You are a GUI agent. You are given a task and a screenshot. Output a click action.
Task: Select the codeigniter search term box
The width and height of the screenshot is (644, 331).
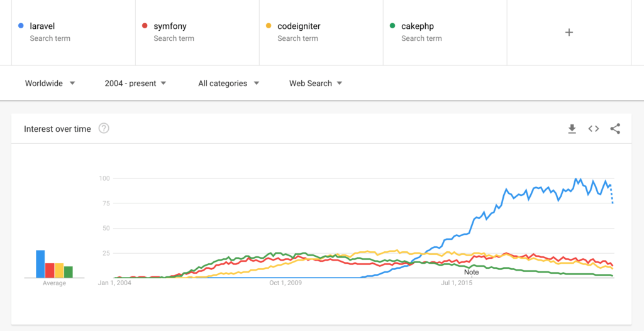click(x=321, y=33)
